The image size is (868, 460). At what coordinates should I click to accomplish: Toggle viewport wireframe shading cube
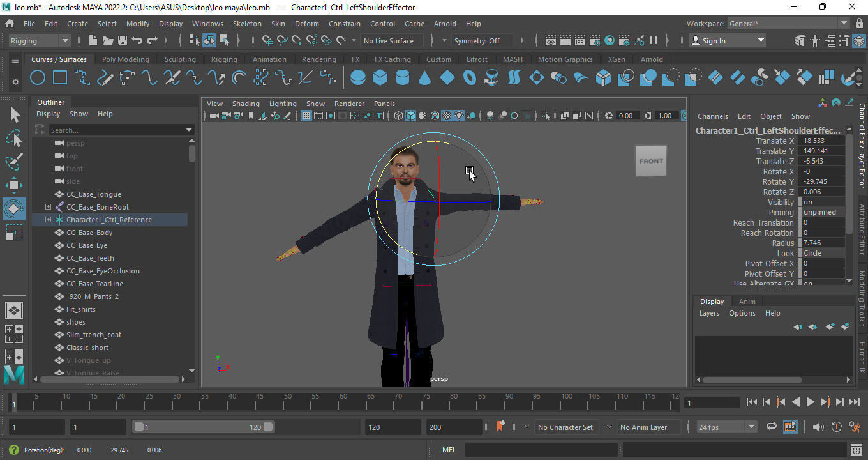click(398, 116)
